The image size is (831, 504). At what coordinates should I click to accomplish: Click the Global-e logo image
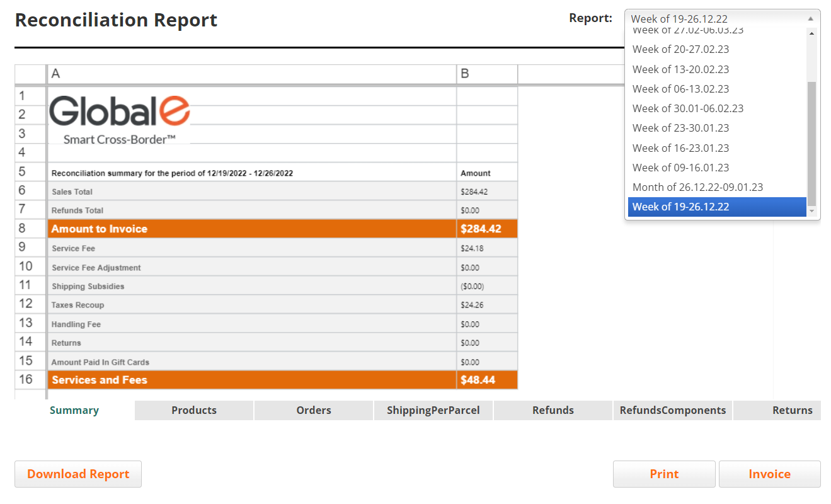pos(120,119)
